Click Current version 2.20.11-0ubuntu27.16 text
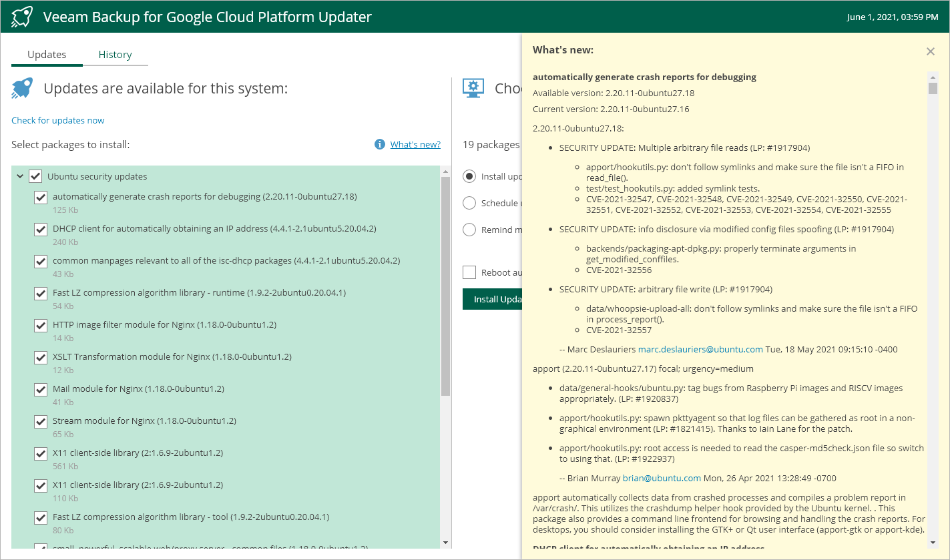The image size is (950, 560). coord(611,109)
